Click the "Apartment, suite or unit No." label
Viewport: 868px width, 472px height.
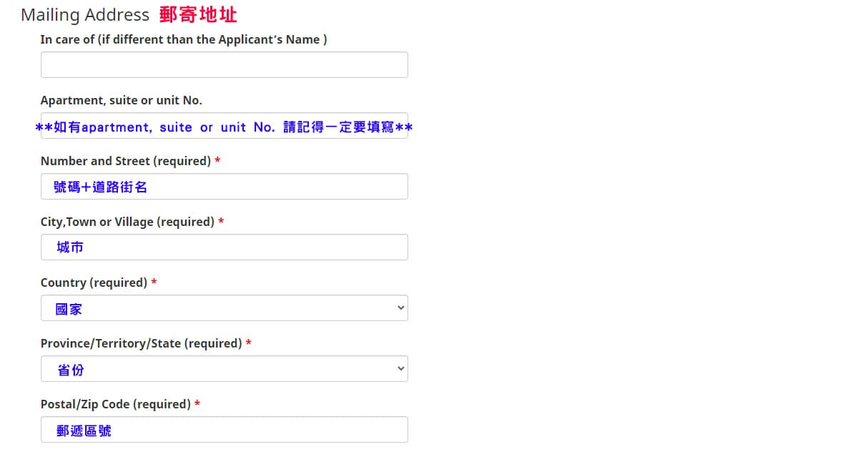[121, 100]
